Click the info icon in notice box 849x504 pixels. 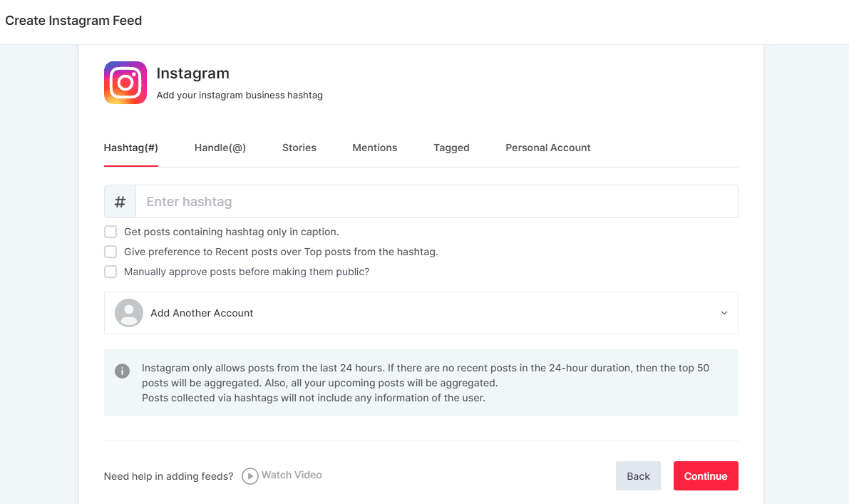(123, 371)
